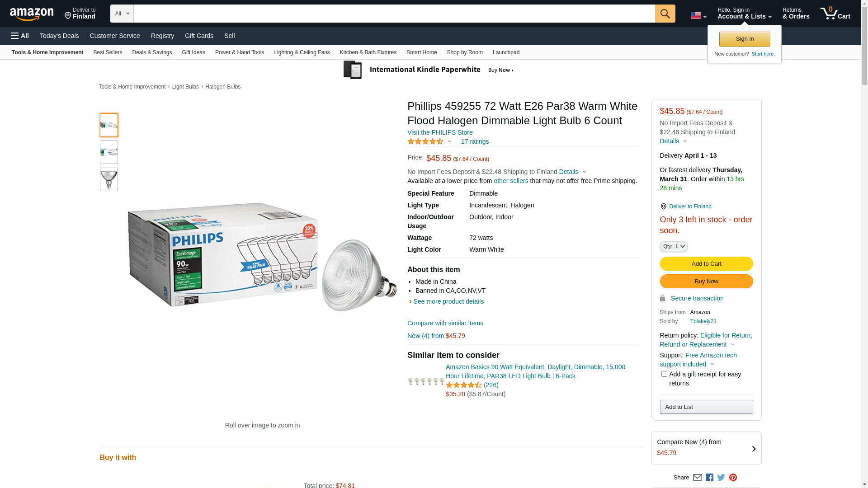868x488 pixels.
Task: Click the search magnifier button
Action: (x=665, y=14)
